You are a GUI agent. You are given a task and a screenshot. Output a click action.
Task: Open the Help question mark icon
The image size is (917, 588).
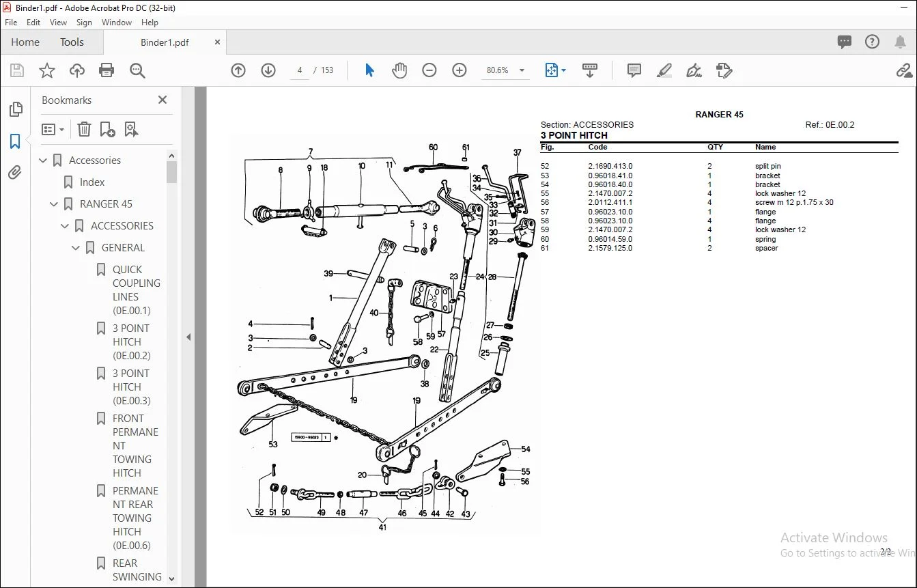click(x=872, y=42)
